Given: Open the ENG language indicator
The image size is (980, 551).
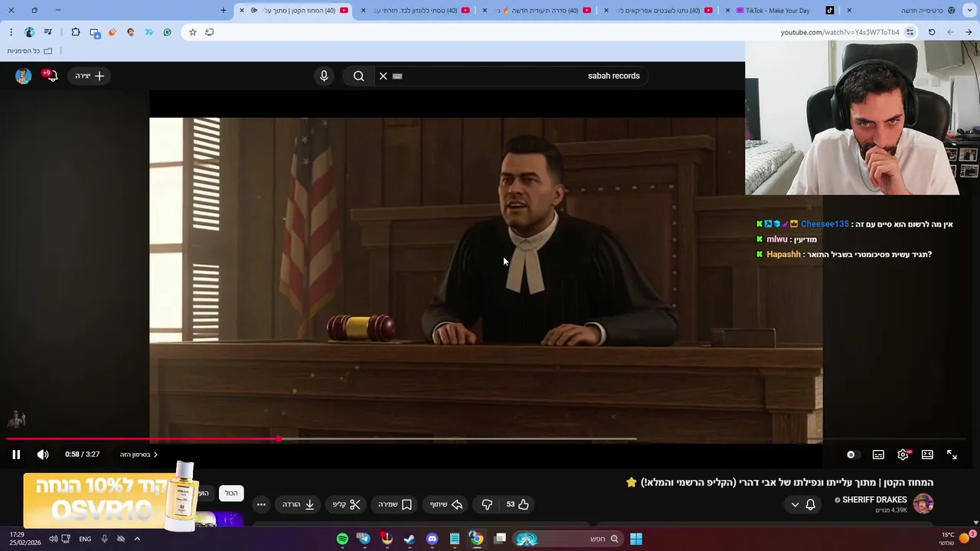Looking at the screenshot, I should coord(85,539).
